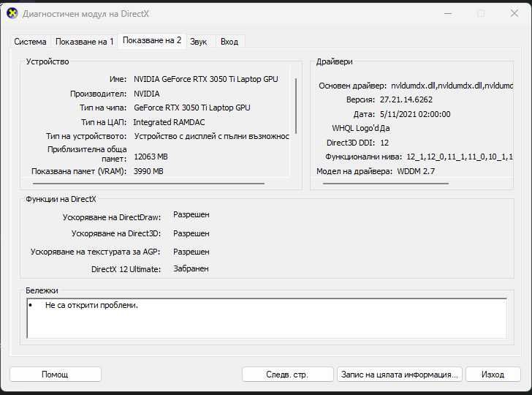Viewport: 532px width, 395px height.
Task: Click feature levels value 12_1,12_0,11_1
Action: click(x=460, y=157)
